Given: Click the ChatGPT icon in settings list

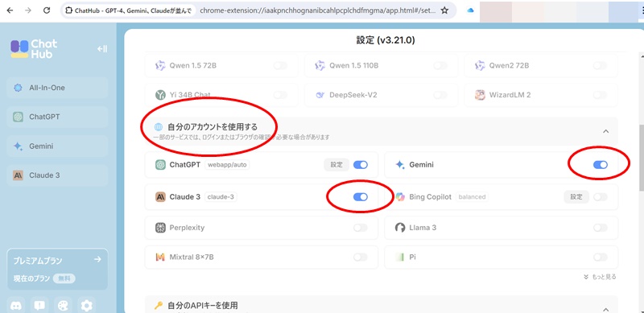Looking at the screenshot, I should pos(160,165).
